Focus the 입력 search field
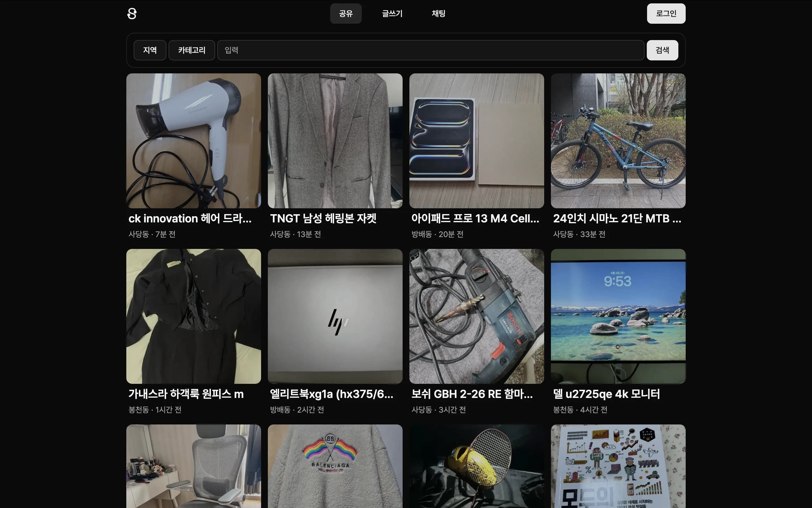 point(431,50)
